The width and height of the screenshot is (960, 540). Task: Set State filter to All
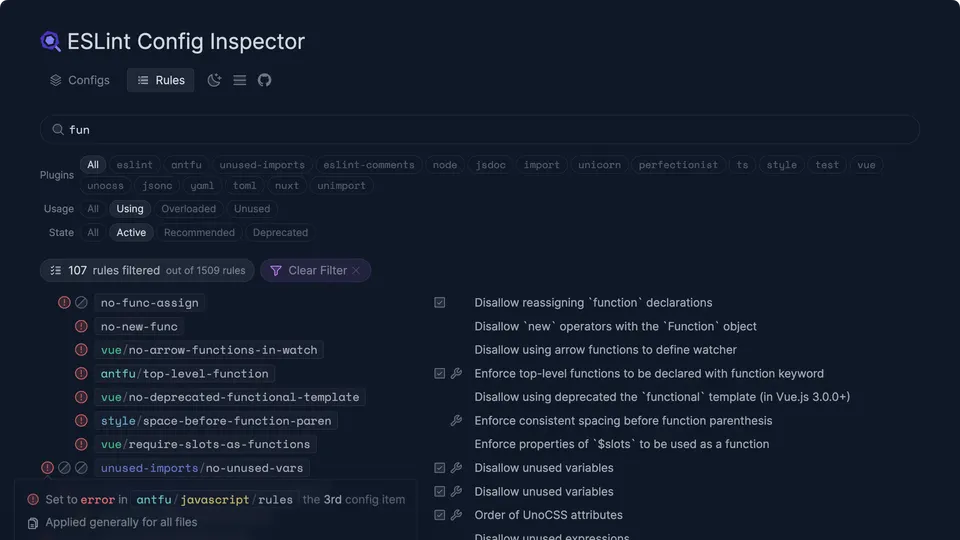(x=92, y=233)
